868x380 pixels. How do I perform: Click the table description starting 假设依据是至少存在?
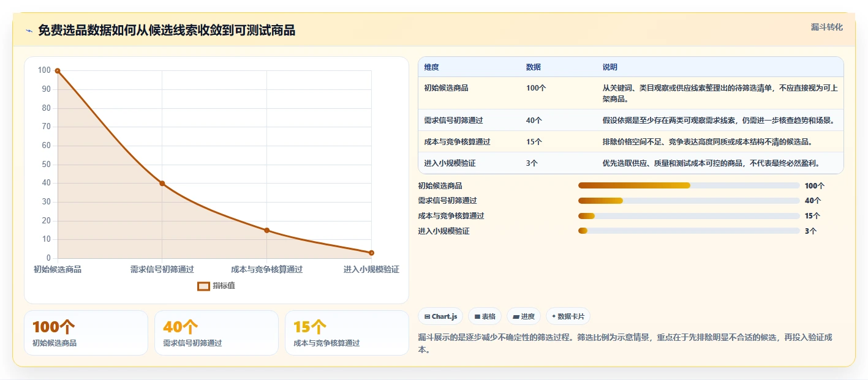719,121
